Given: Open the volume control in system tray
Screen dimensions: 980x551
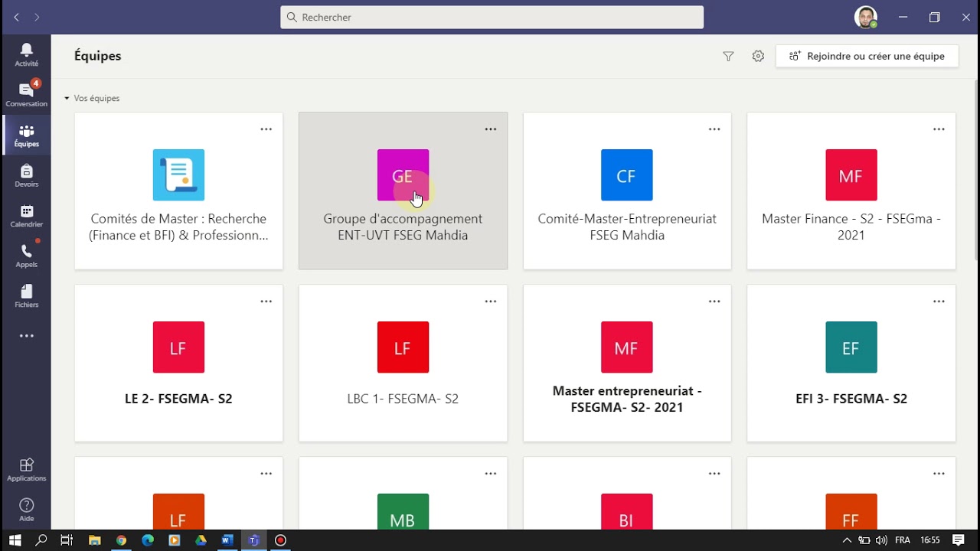Looking at the screenshot, I should point(881,540).
